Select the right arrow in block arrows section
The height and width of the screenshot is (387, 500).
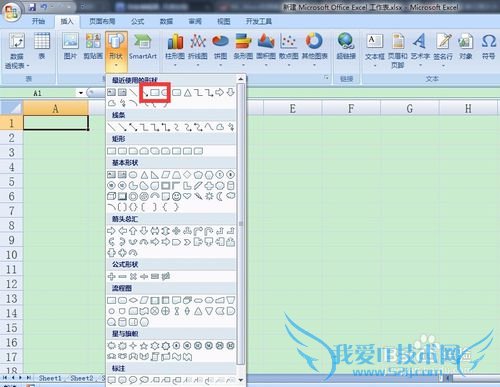pos(111,231)
